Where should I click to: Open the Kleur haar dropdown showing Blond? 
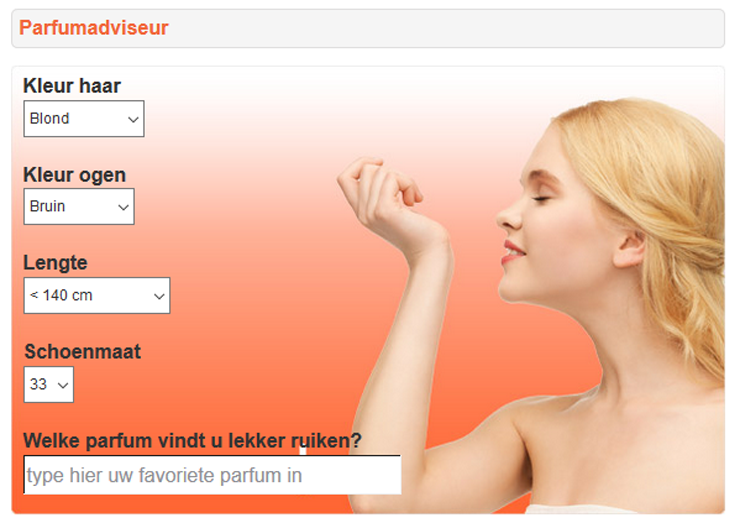pyautogui.click(x=84, y=118)
